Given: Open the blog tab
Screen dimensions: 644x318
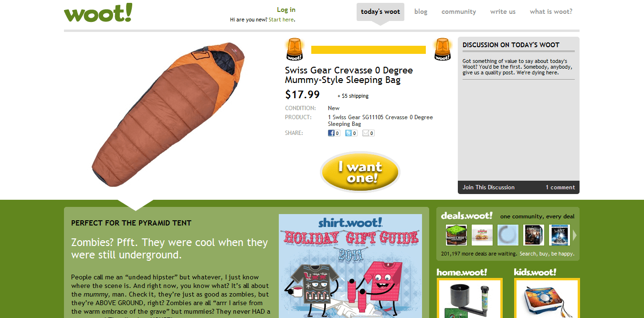Looking at the screenshot, I should point(421,11).
